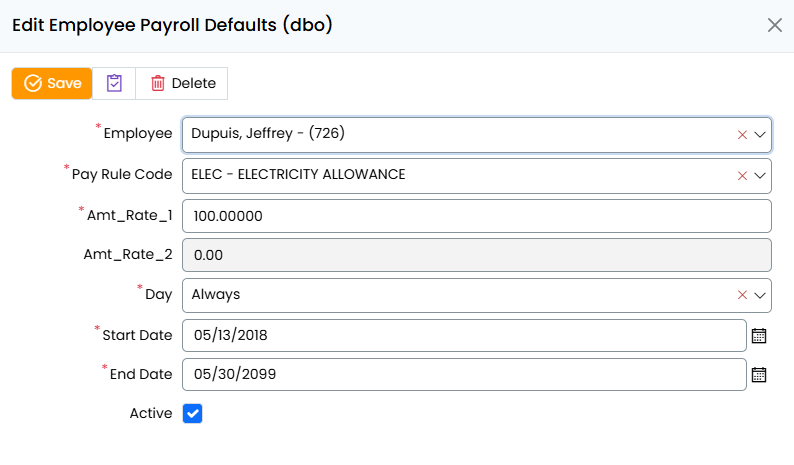Click the clipboard check icon button
This screenshot has width=794, height=465.
click(x=114, y=84)
